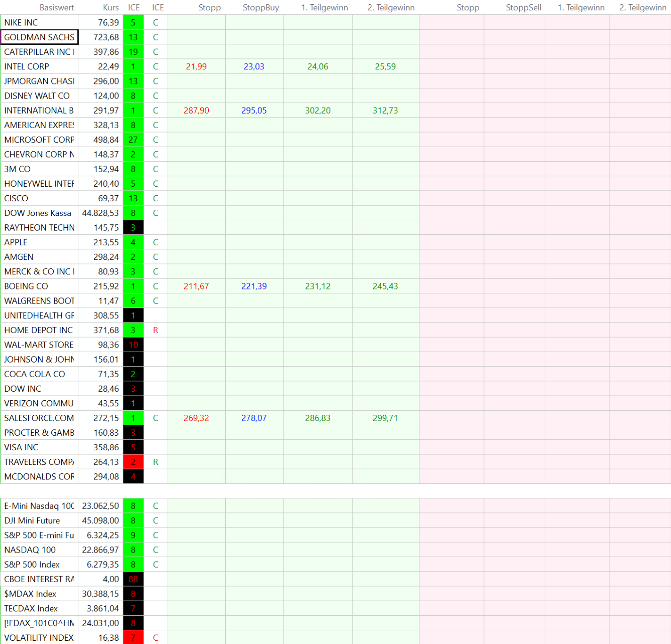Select the GOLDMAN SACHS name cell
671x644 pixels.
tap(39, 37)
